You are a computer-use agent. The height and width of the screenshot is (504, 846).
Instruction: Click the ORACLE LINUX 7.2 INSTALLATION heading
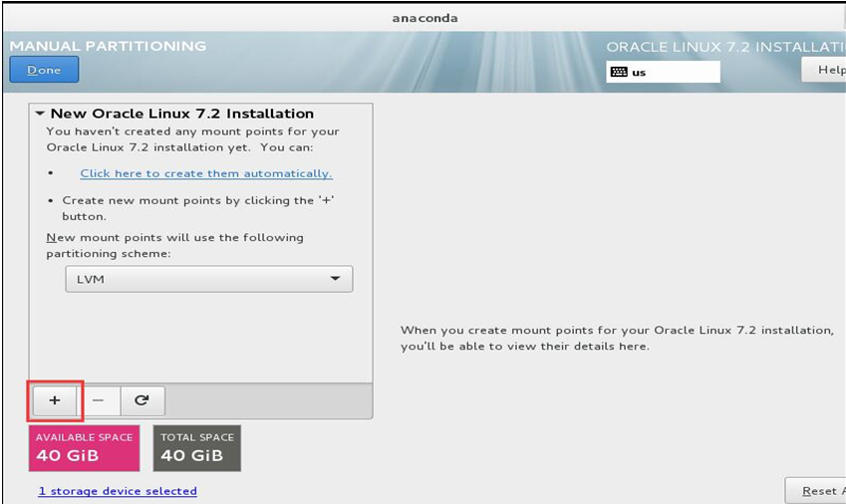[725, 47]
